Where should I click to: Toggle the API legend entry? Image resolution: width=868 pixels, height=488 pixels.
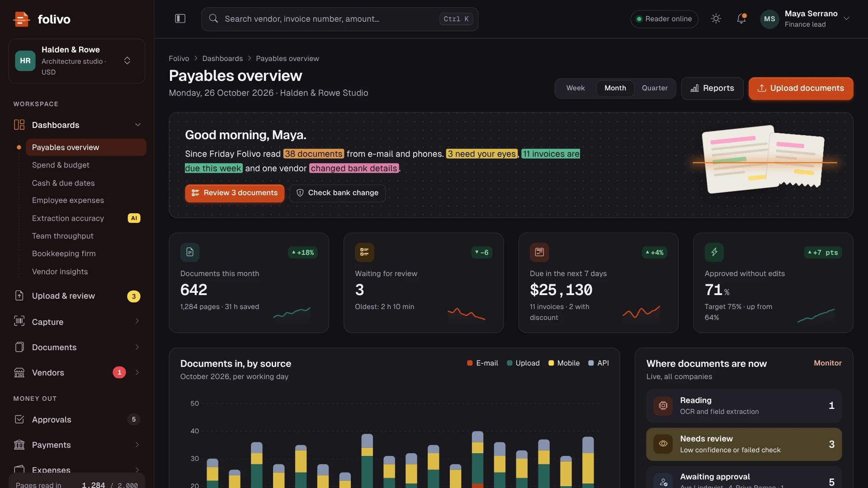[x=599, y=363]
